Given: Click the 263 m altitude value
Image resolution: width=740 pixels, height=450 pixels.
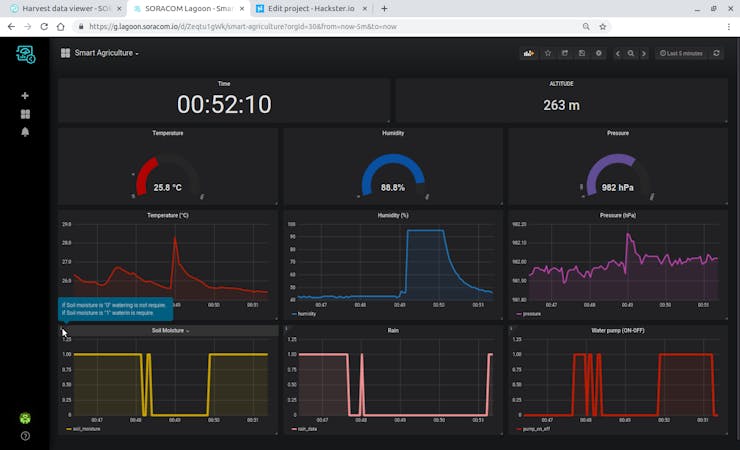Looking at the screenshot, I should [x=561, y=105].
